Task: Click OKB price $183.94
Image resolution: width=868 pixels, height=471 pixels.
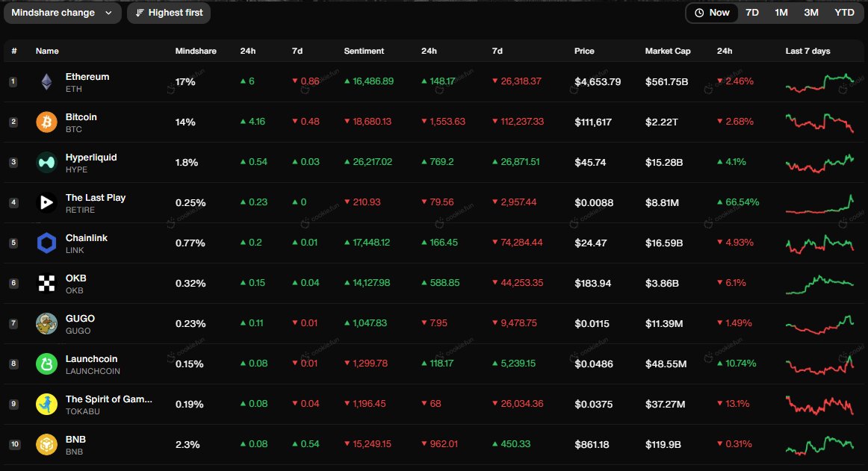Action: click(593, 284)
